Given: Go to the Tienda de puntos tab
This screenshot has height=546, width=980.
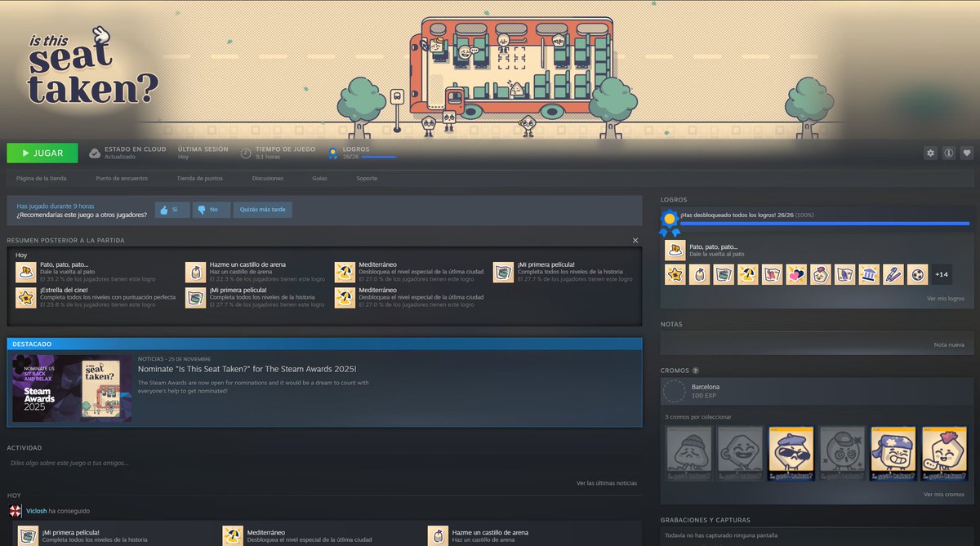Looking at the screenshot, I should click(199, 178).
